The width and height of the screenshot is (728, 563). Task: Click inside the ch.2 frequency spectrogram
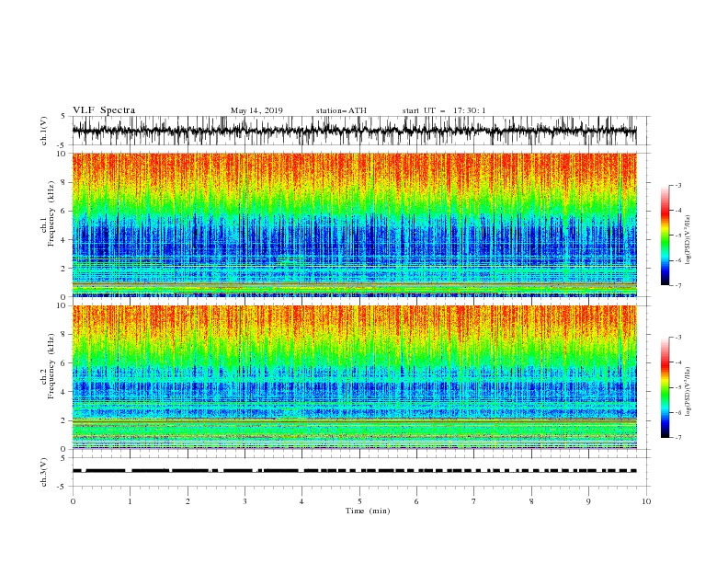point(354,377)
